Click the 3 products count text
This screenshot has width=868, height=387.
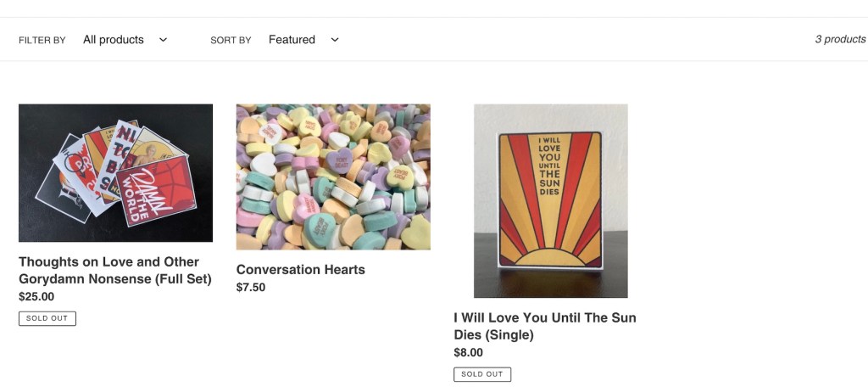(840, 40)
